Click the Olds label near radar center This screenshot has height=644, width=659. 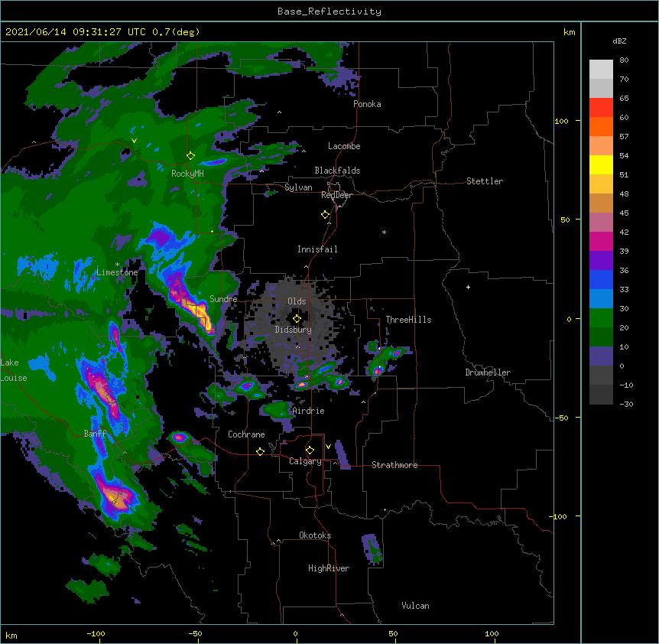point(297,301)
